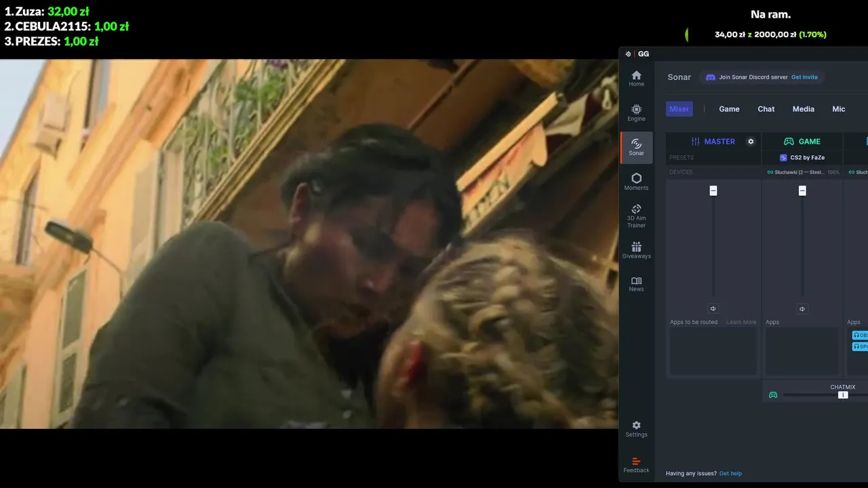This screenshot has width=868, height=488.
Task: Click the Master Apps to be routed box
Action: click(713, 352)
